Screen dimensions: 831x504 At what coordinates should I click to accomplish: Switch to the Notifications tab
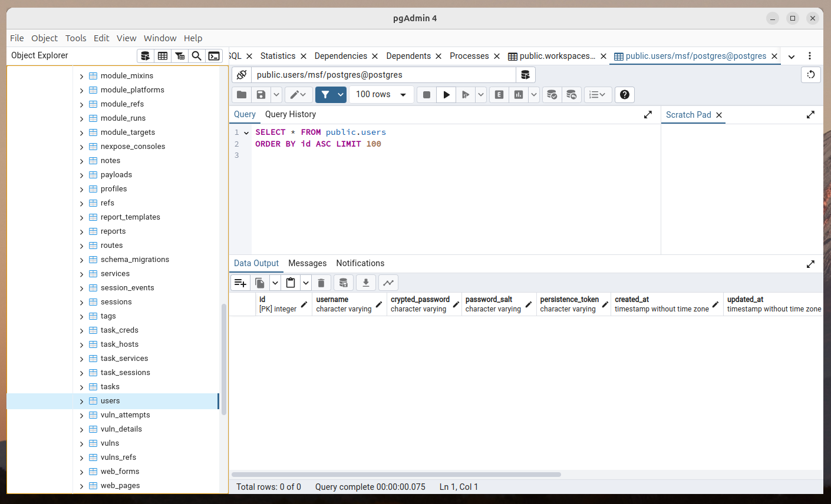[360, 263]
